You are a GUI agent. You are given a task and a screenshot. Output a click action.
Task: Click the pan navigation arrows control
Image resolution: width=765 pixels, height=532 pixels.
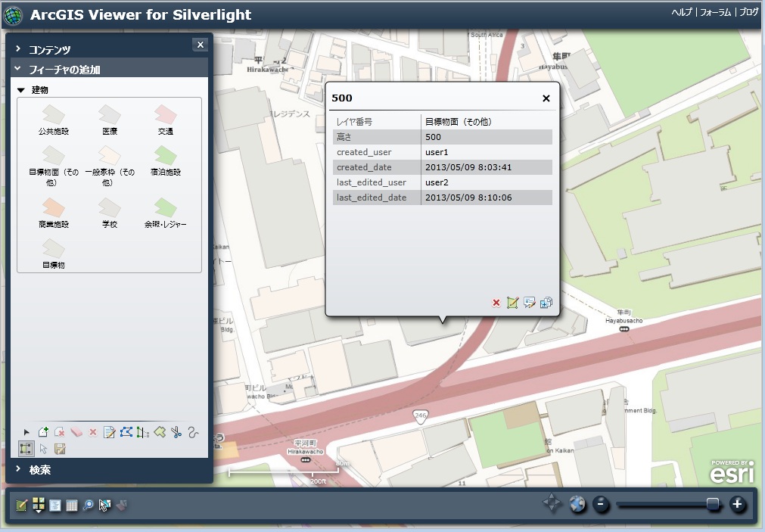552,503
